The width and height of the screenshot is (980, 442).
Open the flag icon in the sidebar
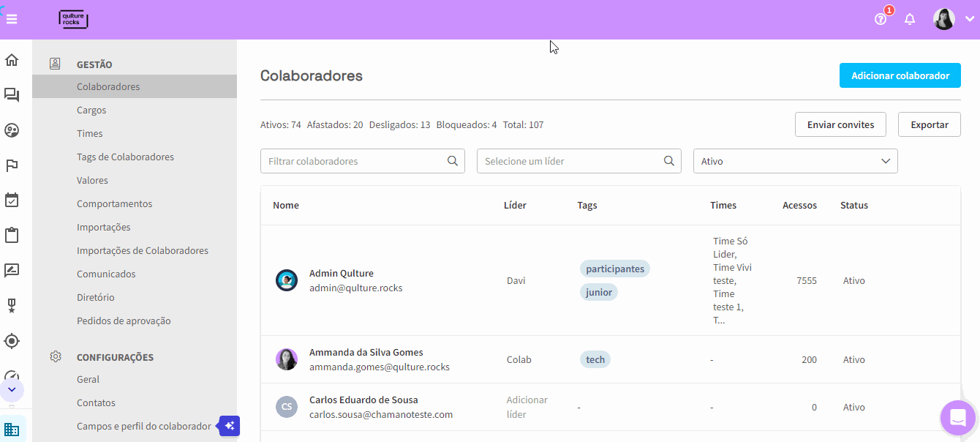tap(12, 165)
